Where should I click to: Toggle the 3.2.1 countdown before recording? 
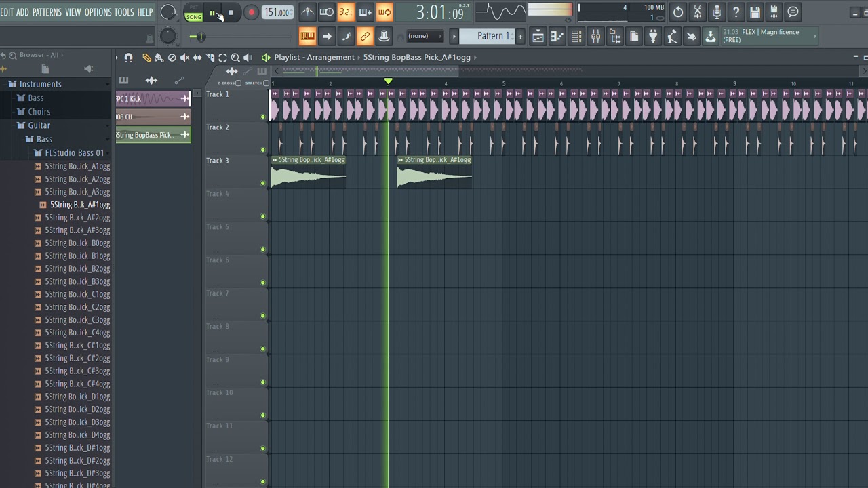click(x=346, y=12)
